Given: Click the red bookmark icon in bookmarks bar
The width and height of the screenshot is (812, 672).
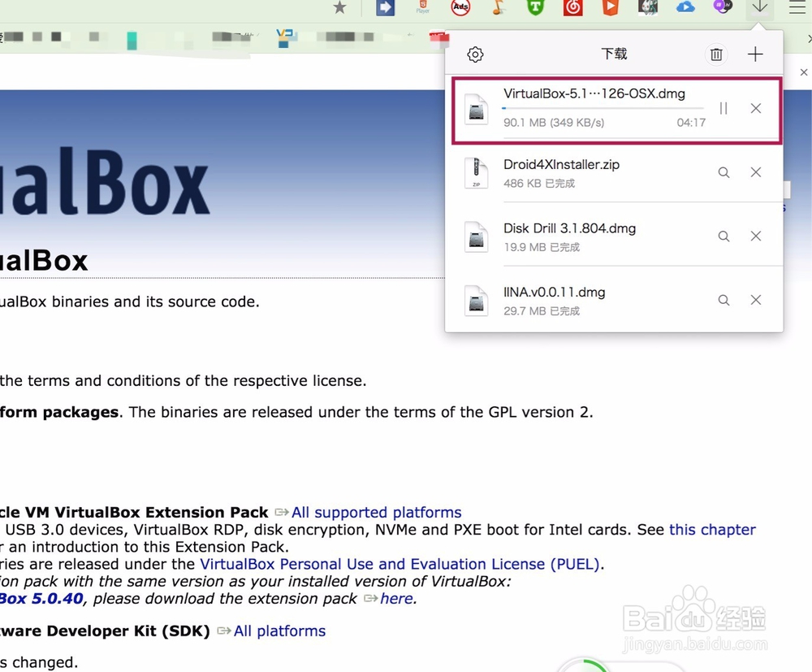Looking at the screenshot, I should click(439, 37).
